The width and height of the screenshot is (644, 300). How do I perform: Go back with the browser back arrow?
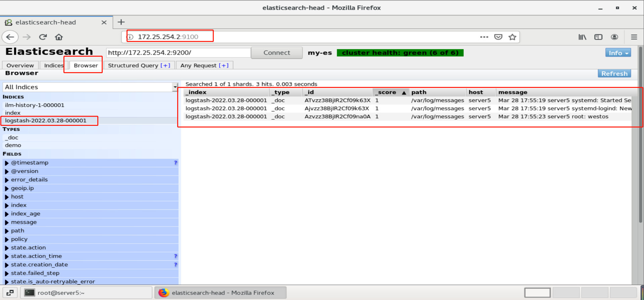(x=10, y=37)
